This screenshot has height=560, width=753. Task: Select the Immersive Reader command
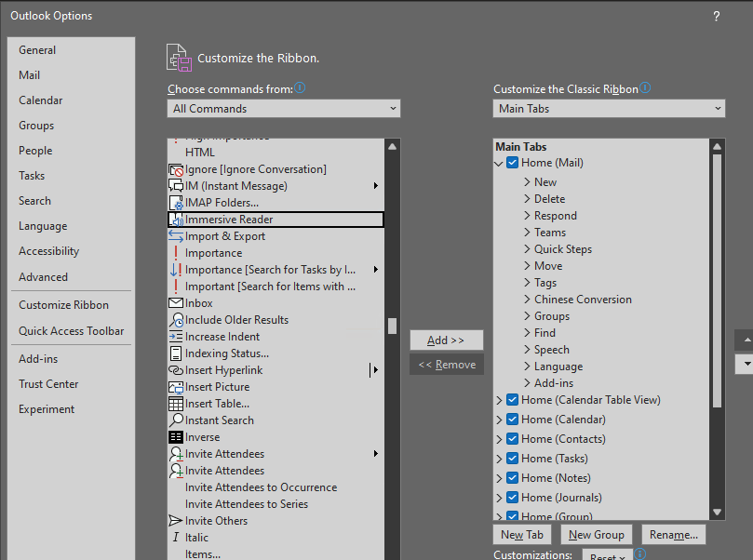coord(228,219)
